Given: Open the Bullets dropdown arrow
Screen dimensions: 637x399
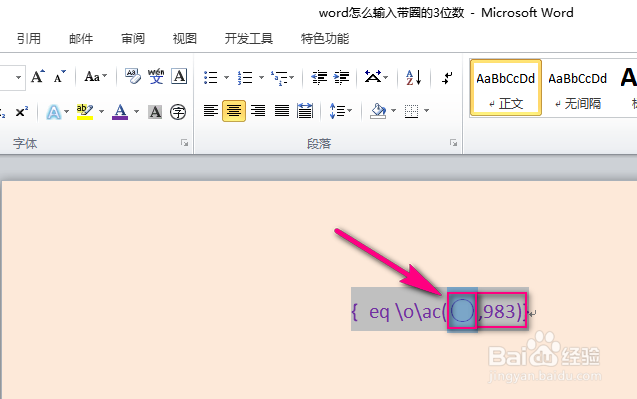Looking at the screenshot, I should click(x=226, y=77).
